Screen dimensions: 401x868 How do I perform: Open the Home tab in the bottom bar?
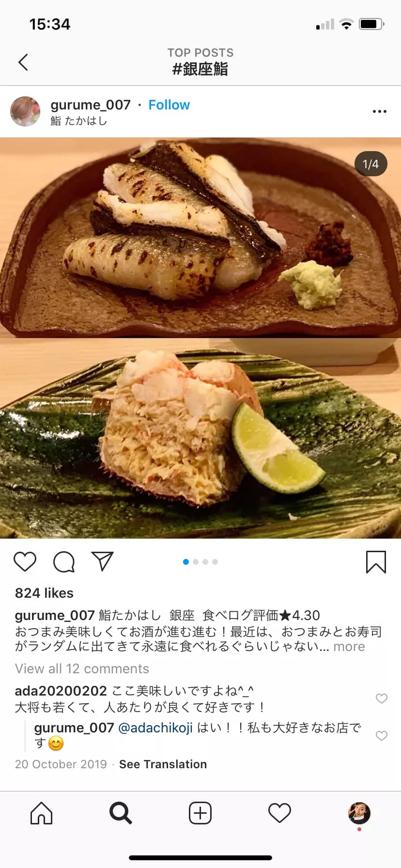(x=41, y=813)
